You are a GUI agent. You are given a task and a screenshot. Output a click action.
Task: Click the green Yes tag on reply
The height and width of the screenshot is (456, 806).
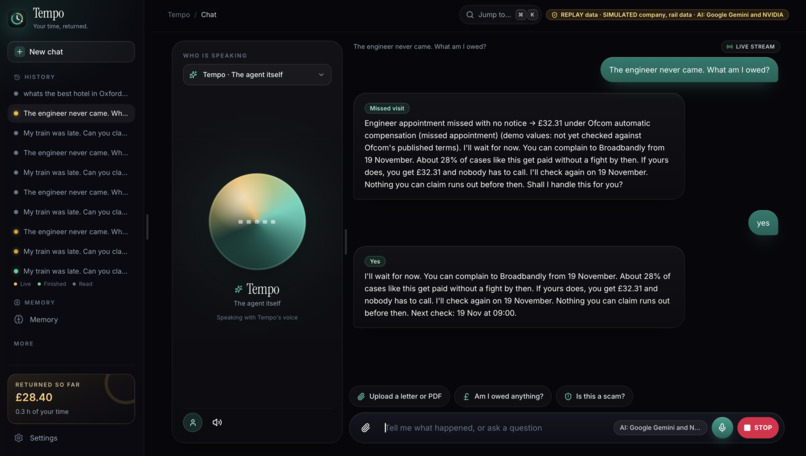(x=375, y=261)
